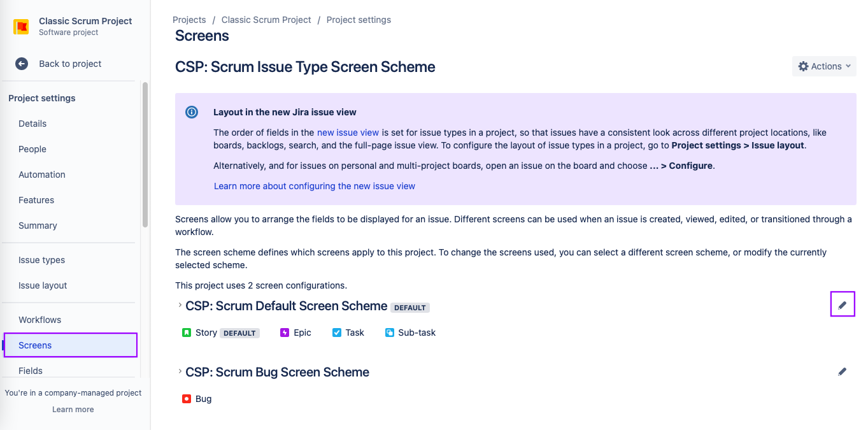This screenshot has height=430, width=868.
Task: Click the info icon in the purple banner
Action: click(191, 112)
